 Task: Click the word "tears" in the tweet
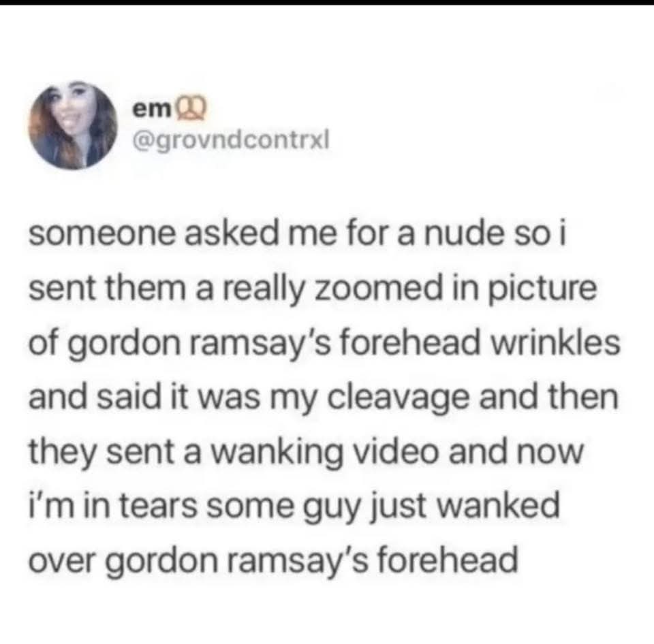(x=158, y=506)
